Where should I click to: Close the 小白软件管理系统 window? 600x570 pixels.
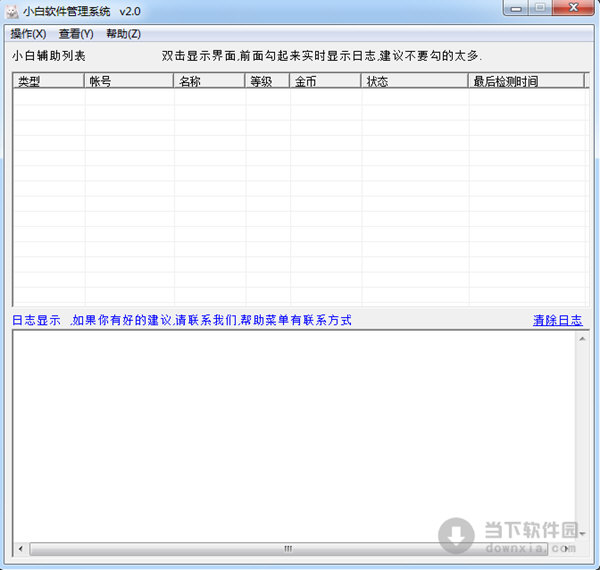[x=573, y=8]
